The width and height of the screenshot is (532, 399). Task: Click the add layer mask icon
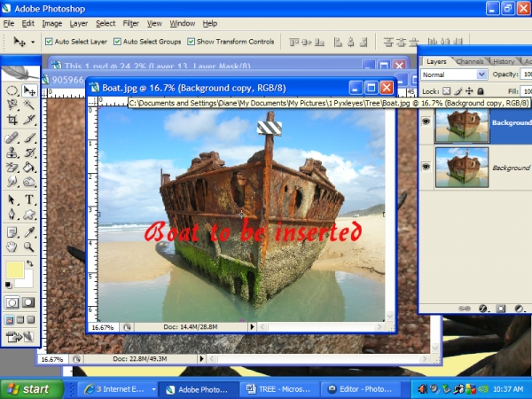pyautogui.click(x=500, y=309)
